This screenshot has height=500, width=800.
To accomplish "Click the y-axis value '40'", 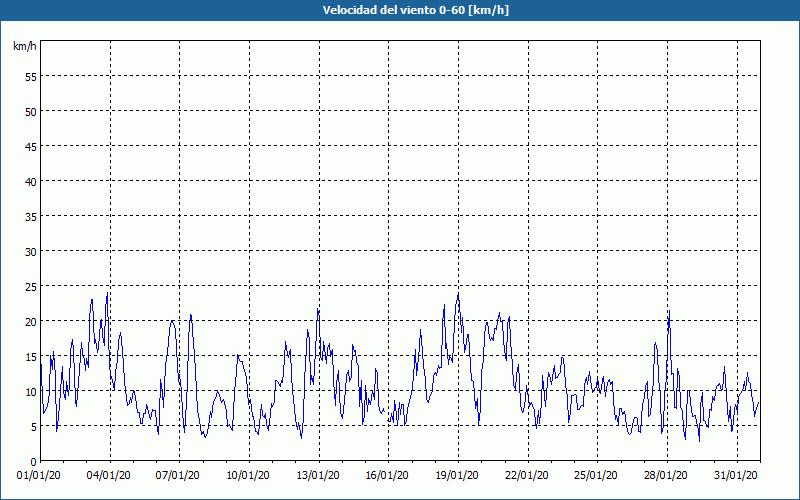I will (x=31, y=181).
